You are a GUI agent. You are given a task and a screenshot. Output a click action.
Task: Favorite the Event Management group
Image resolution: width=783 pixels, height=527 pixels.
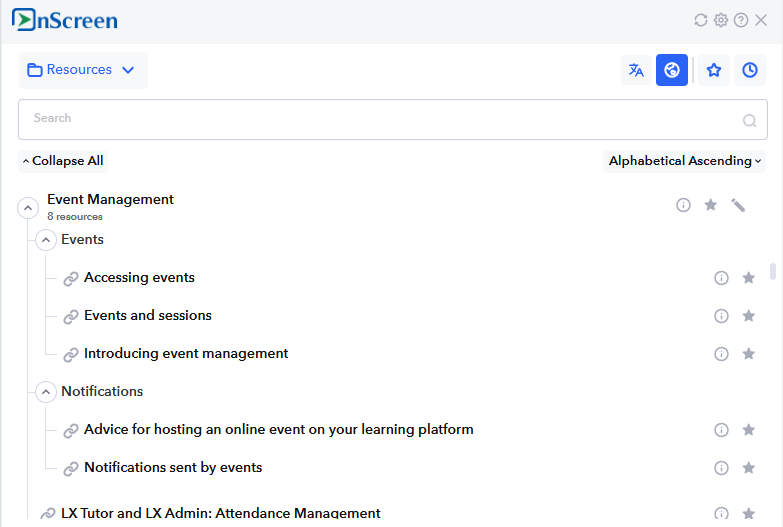click(x=711, y=205)
